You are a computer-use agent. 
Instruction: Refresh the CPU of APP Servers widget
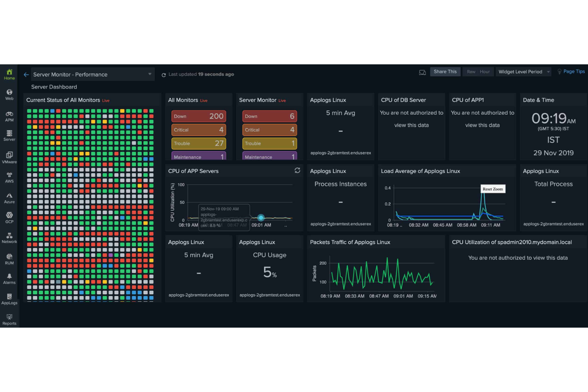click(297, 170)
